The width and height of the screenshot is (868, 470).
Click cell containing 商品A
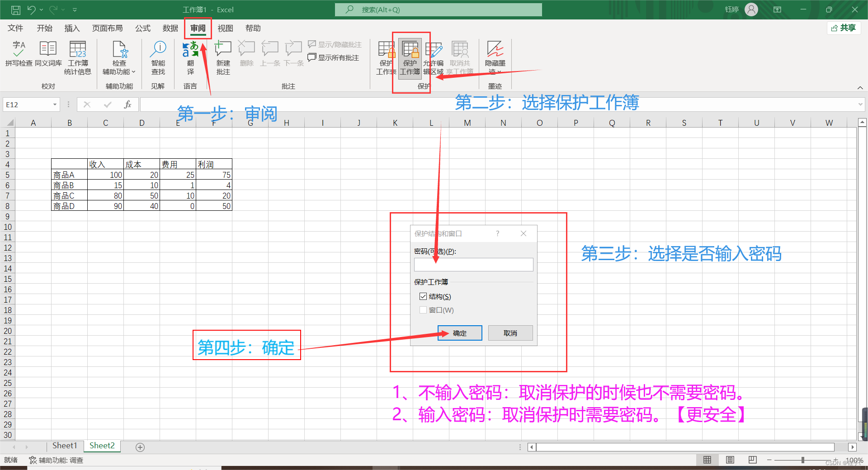(69, 175)
